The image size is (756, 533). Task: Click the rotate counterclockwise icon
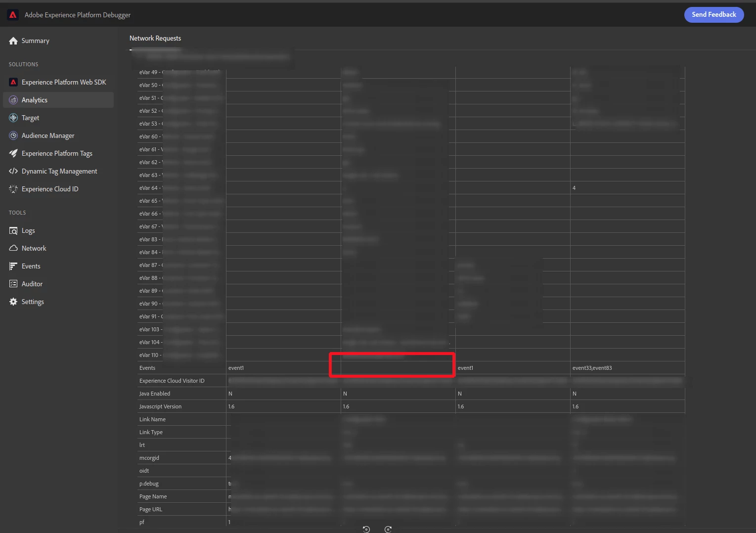click(x=366, y=529)
